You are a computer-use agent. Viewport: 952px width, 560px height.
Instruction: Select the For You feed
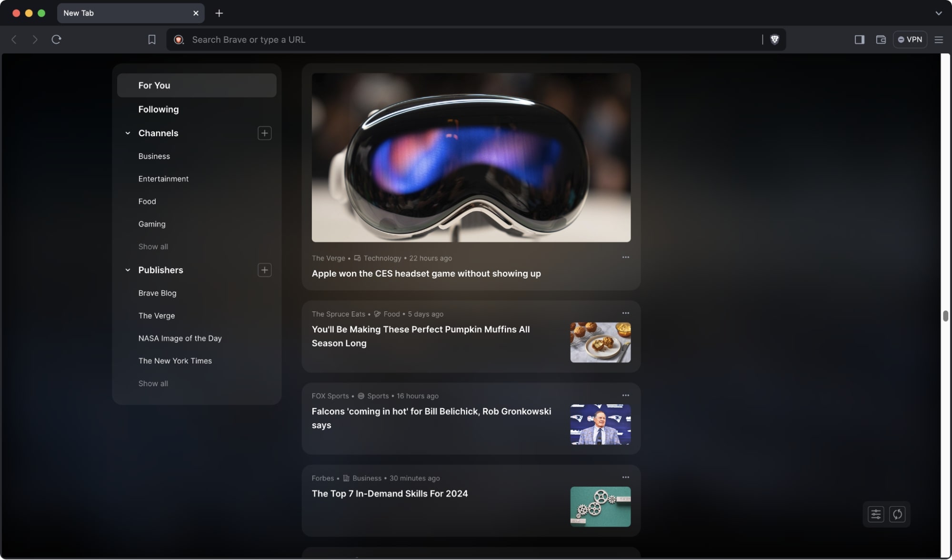(x=197, y=85)
